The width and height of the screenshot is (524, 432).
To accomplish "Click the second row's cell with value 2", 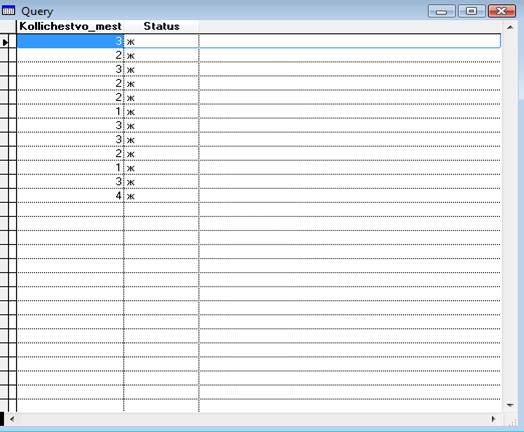I will (70, 55).
